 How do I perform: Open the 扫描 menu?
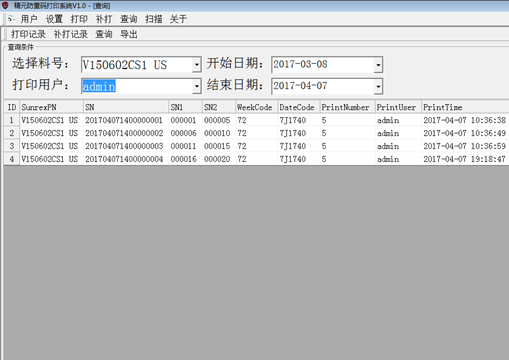pyautogui.click(x=154, y=19)
